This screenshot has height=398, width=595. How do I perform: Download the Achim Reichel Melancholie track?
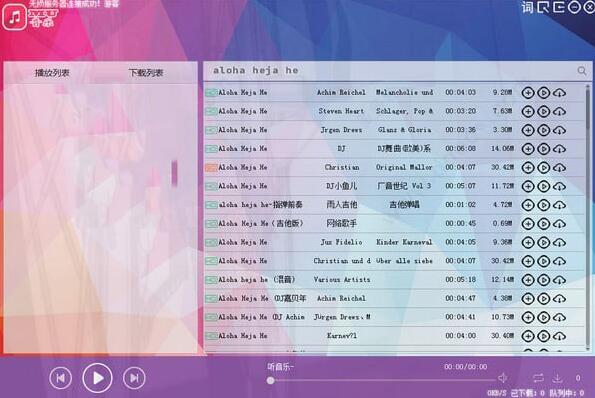click(559, 93)
